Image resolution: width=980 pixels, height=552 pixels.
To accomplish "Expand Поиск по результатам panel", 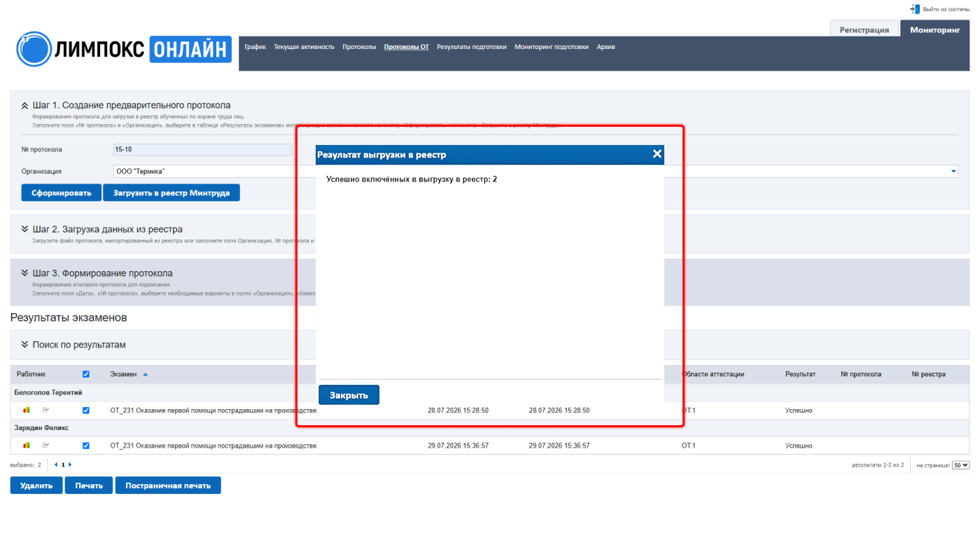I will [24, 345].
